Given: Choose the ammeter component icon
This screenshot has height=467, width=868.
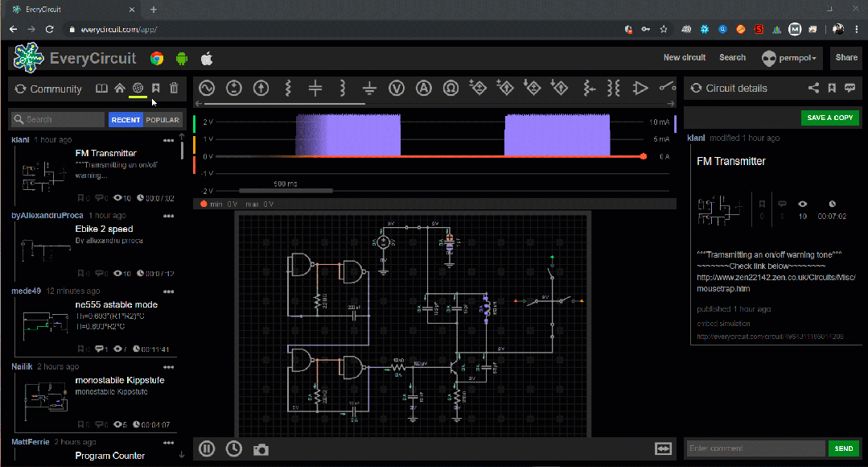Looking at the screenshot, I should click(423, 88).
